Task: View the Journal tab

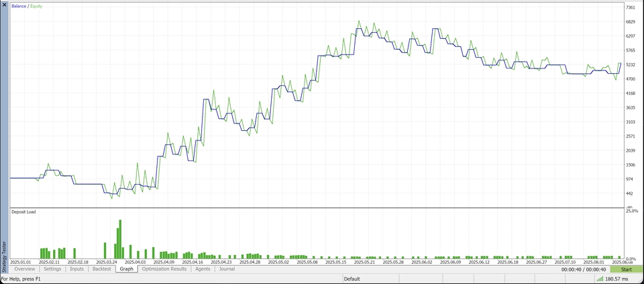Action: click(x=227, y=269)
